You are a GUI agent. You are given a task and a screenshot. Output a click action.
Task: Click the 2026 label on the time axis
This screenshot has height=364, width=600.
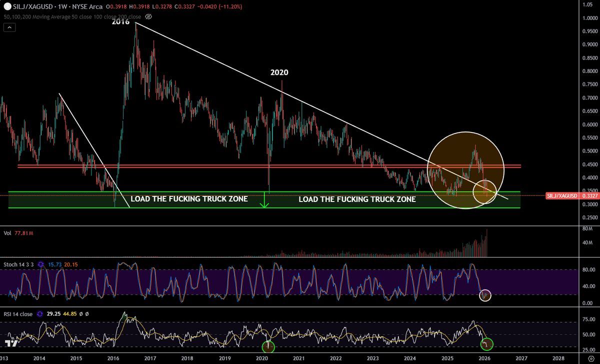pyautogui.click(x=484, y=358)
